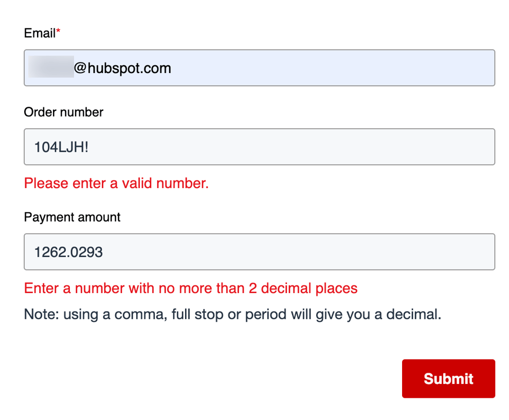Click the word 'valid' in the order error
509x420 pixels.
tap(137, 184)
